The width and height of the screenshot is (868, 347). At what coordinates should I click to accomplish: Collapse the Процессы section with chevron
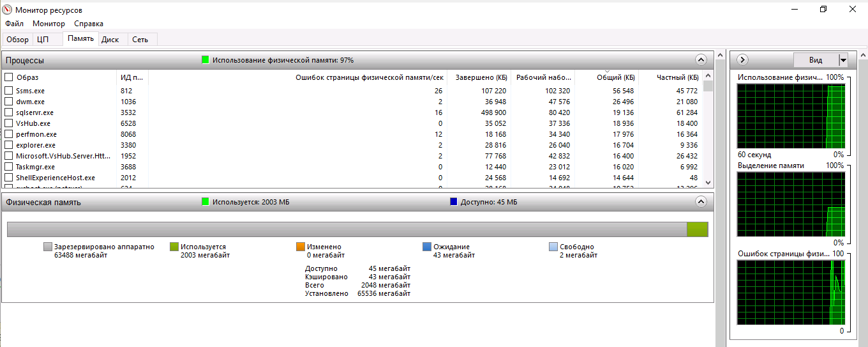click(x=701, y=60)
